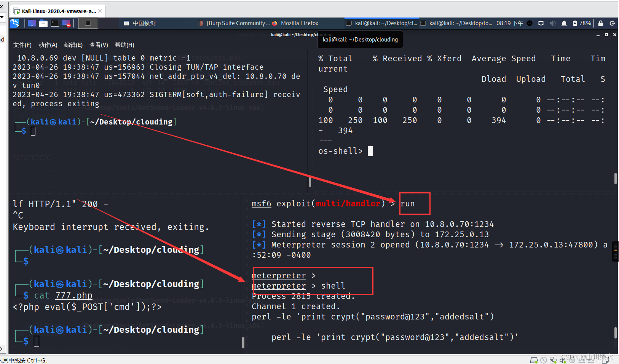Click the VMware sound card status icon

pos(563,360)
